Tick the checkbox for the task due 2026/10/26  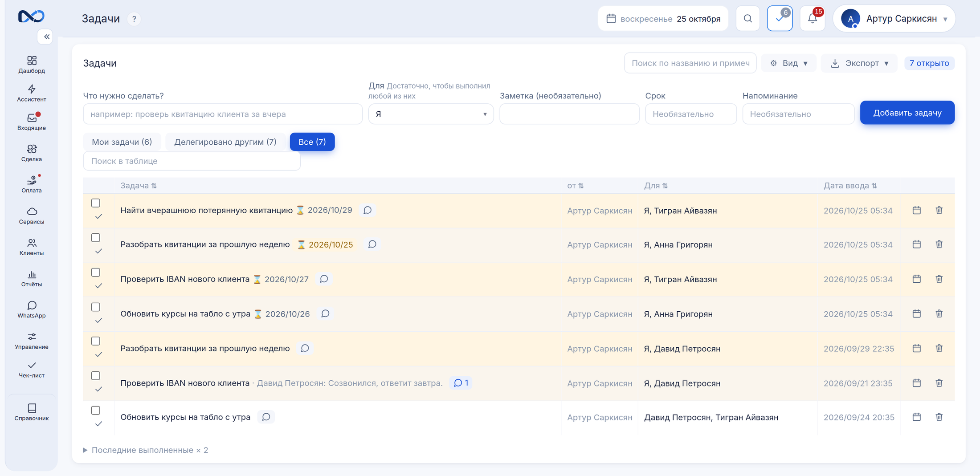pyautogui.click(x=96, y=307)
